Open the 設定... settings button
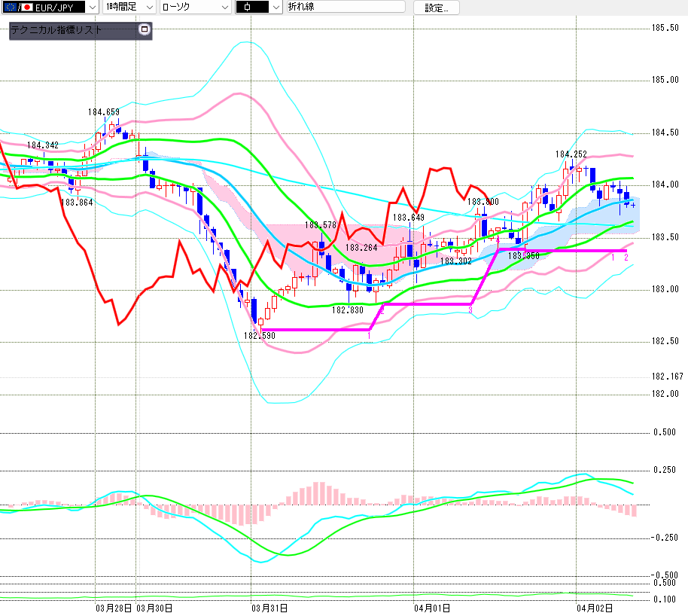 (x=436, y=8)
